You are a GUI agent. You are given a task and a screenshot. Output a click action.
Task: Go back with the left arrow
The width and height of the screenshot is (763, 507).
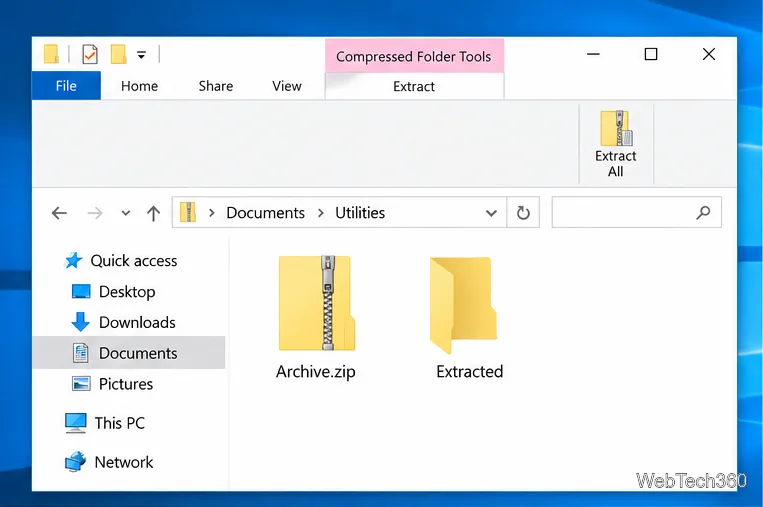coord(59,213)
